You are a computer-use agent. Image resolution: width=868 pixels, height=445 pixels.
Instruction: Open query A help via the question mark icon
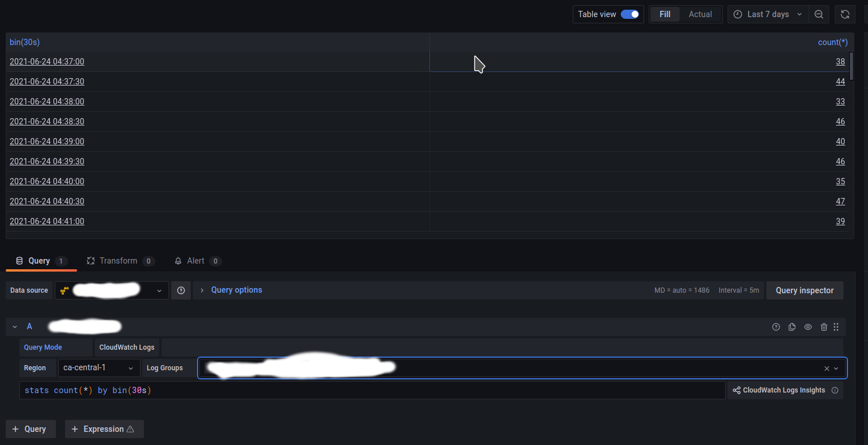776,326
